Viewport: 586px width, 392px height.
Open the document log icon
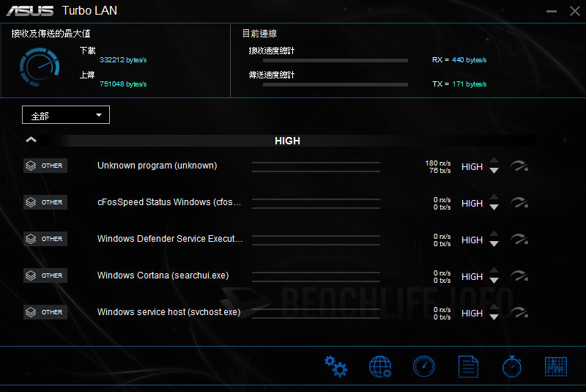tap(468, 366)
